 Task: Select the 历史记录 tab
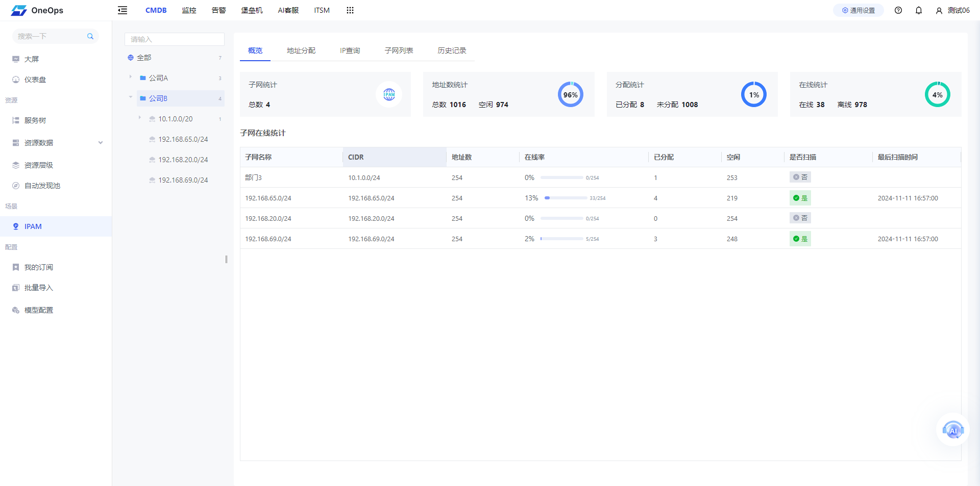click(x=452, y=50)
